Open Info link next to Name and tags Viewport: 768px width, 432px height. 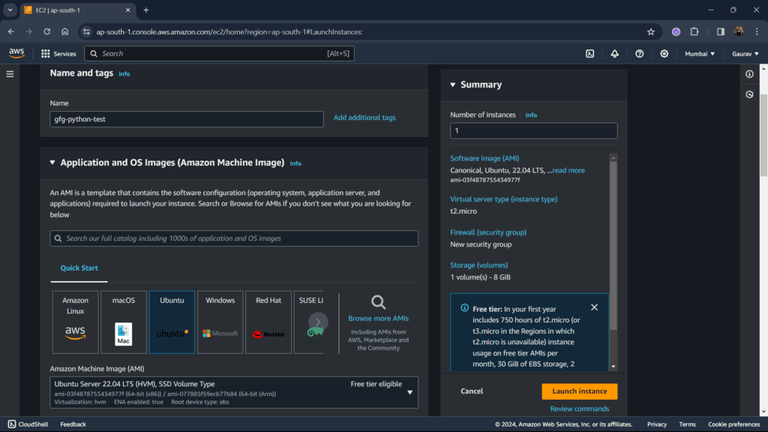coord(124,74)
